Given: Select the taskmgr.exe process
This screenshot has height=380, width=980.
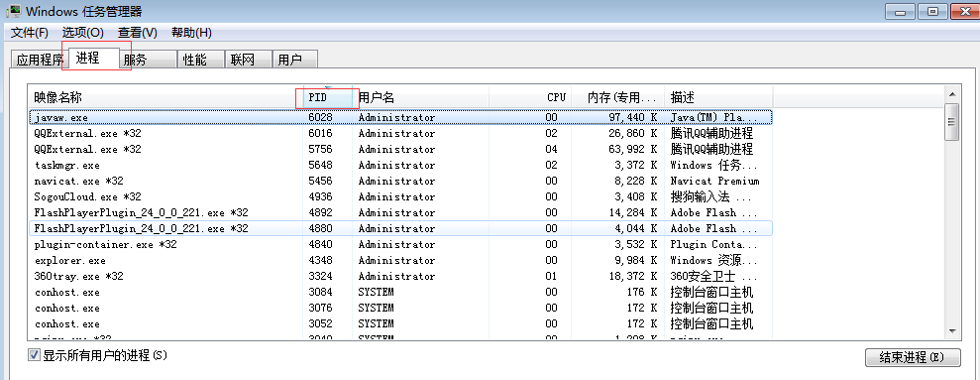Looking at the screenshot, I should click(x=400, y=166).
